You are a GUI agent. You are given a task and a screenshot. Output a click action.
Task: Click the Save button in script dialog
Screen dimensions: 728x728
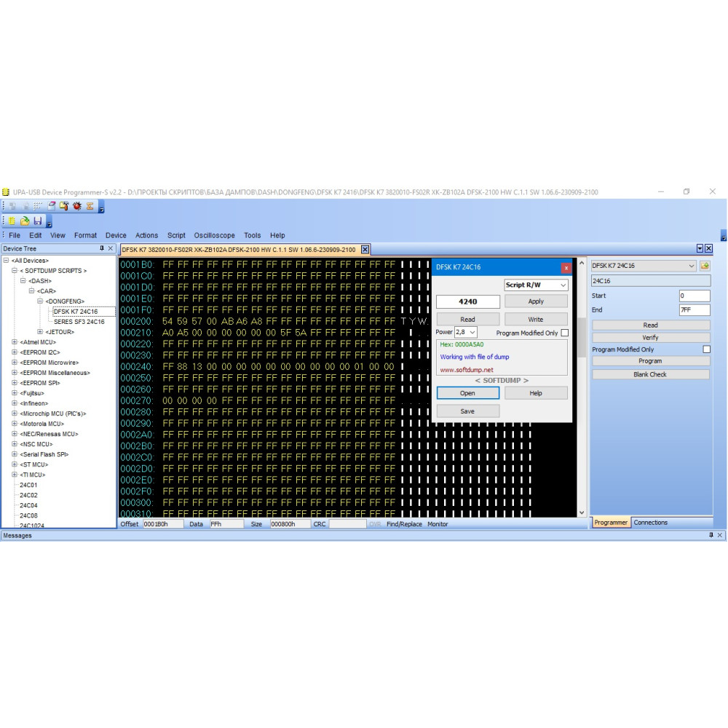coord(467,411)
